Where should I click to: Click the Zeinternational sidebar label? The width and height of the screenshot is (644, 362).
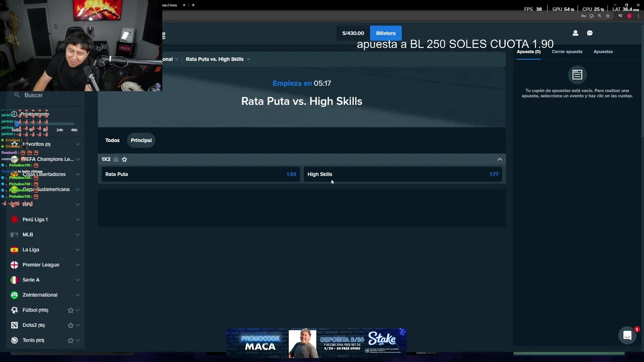tap(40, 295)
